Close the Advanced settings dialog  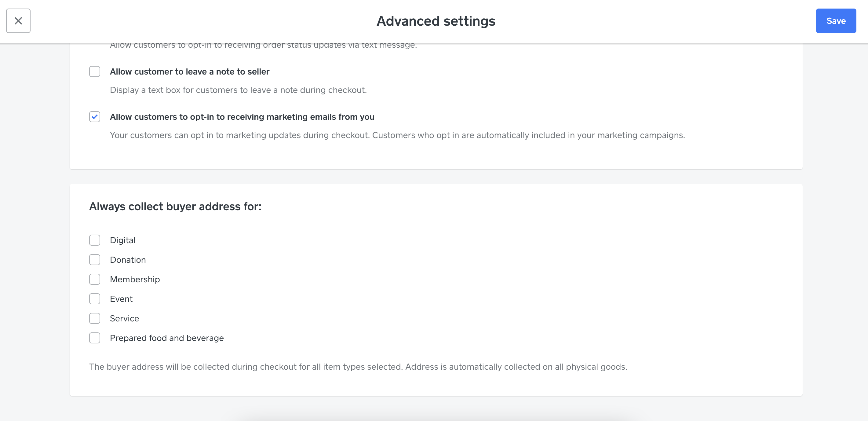(x=18, y=21)
